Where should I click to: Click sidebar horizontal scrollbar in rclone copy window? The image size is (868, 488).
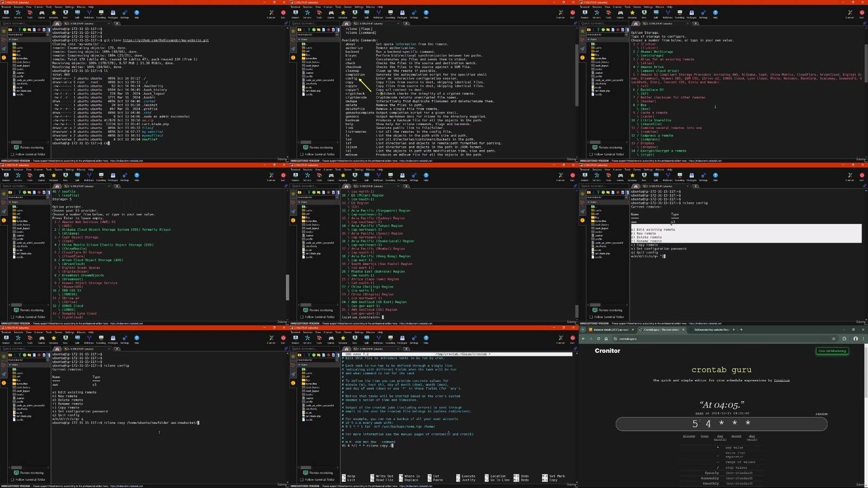17,467
